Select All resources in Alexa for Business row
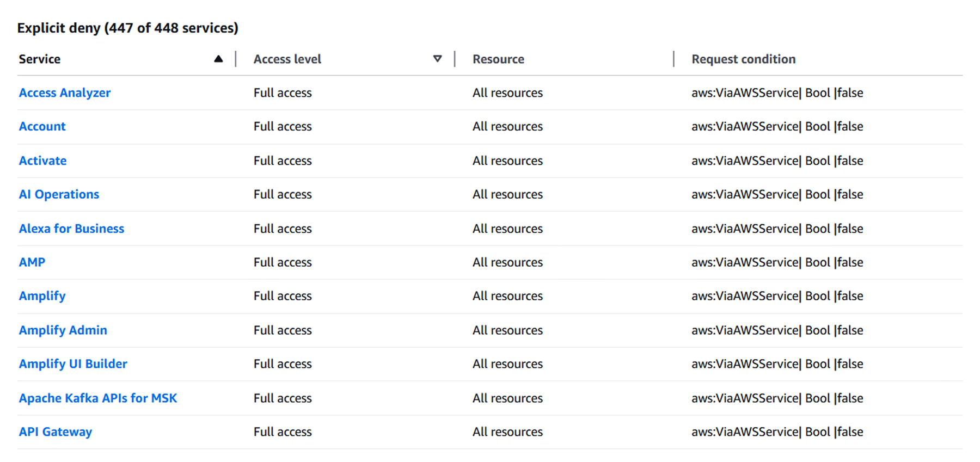Viewport: 980px width, 462px height. (507, 229)
